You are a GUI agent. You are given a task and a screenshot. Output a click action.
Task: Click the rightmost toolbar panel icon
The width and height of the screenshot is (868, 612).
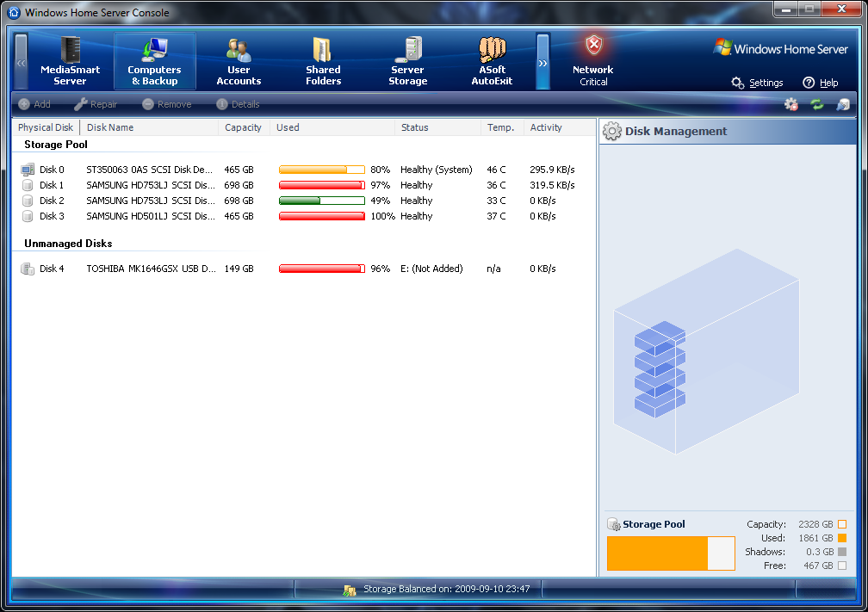(842, 104)
